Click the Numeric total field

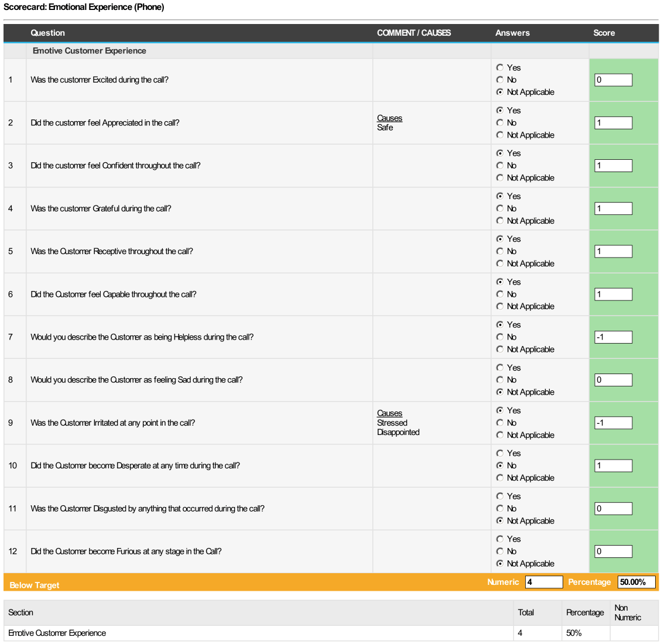tap(544, 582)
